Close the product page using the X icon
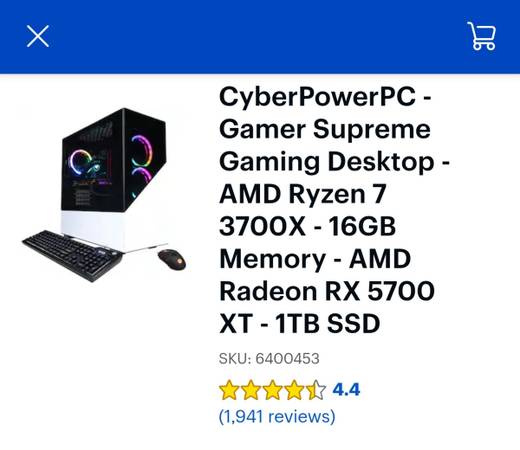 tap(38, 36)
